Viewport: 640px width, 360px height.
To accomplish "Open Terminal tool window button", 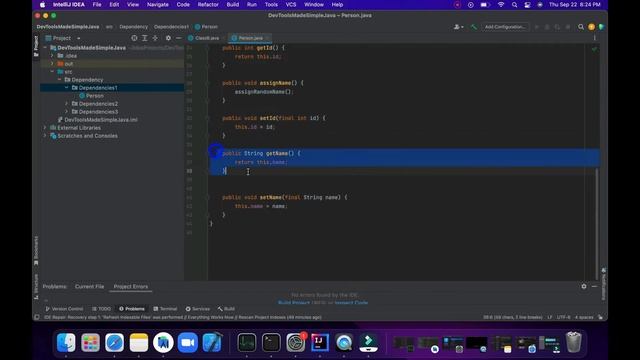I will point(165,309).
